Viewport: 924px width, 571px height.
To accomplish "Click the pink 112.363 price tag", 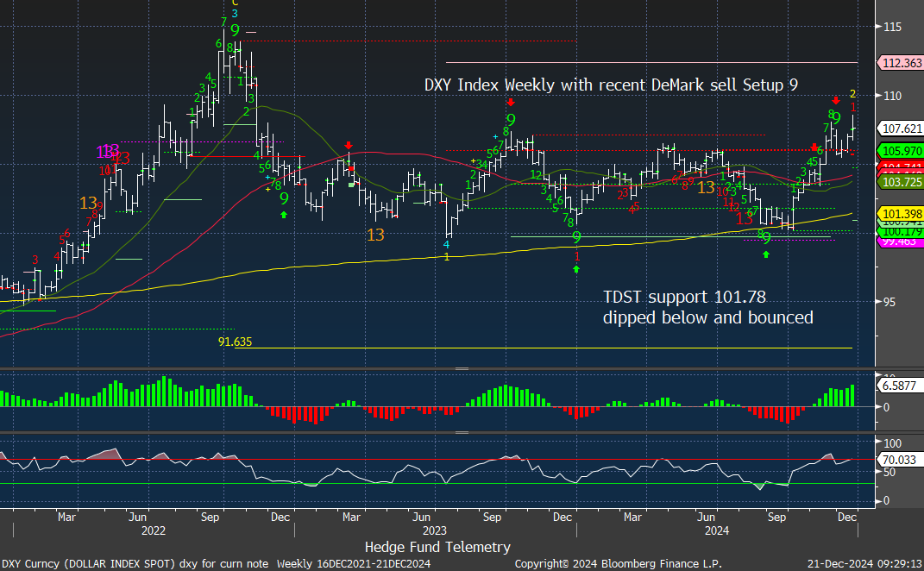I will (x=901, y=62).
